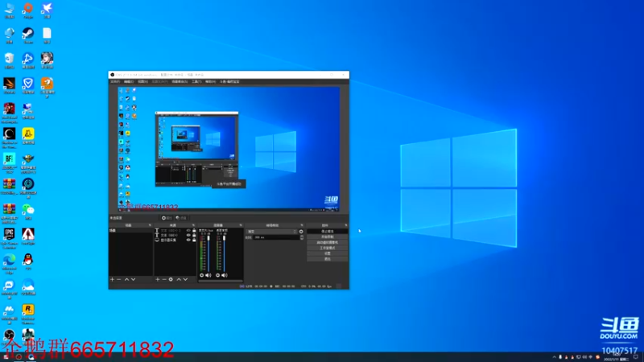The height and width of the screenshot is (362, 644).
Task: Open source properties via the sources gear icon
Action: [x=171, y=279]
